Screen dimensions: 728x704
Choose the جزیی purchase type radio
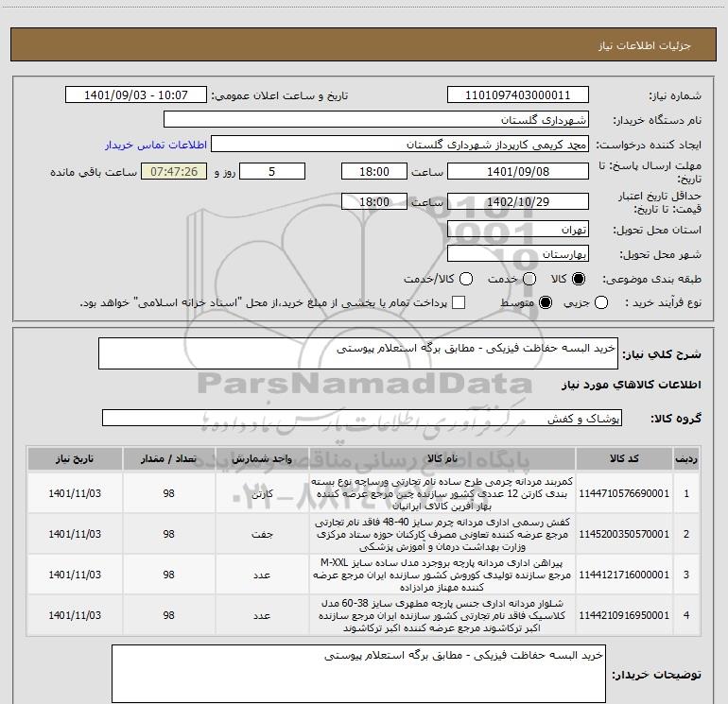(601, 302)
